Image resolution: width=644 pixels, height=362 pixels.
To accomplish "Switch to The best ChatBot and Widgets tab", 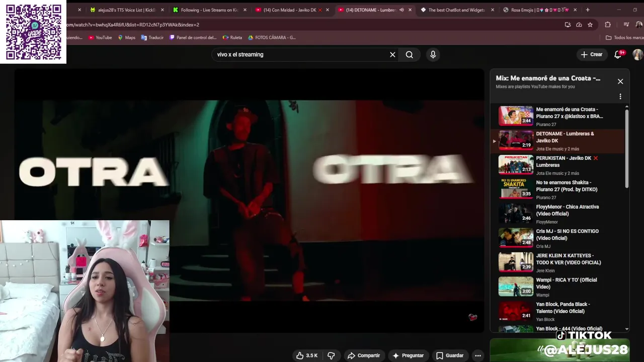I will tap(456, 10).
